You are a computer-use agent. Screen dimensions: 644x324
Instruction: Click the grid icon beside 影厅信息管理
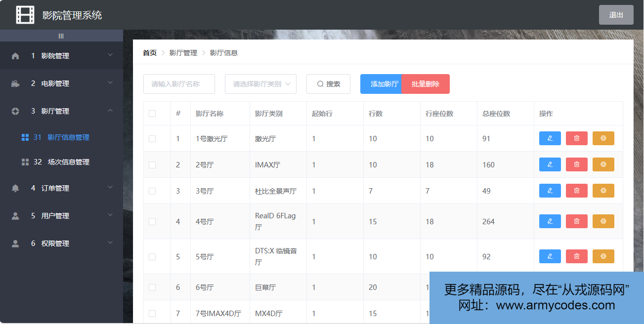click(25, 137)
